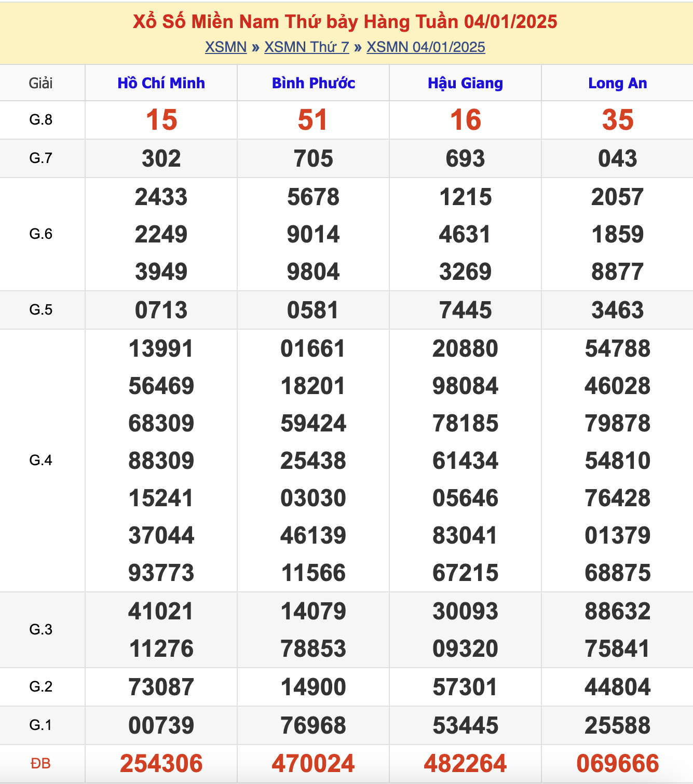This screenshot has height=784, width=693.
Task: Select G.6 number 9014
Action: 314,234
